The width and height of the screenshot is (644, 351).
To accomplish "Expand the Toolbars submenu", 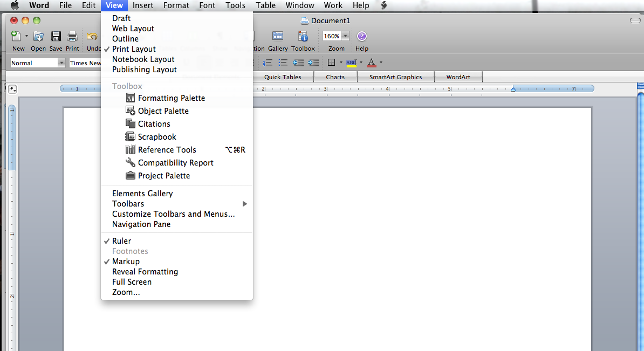I will [176, 204].
